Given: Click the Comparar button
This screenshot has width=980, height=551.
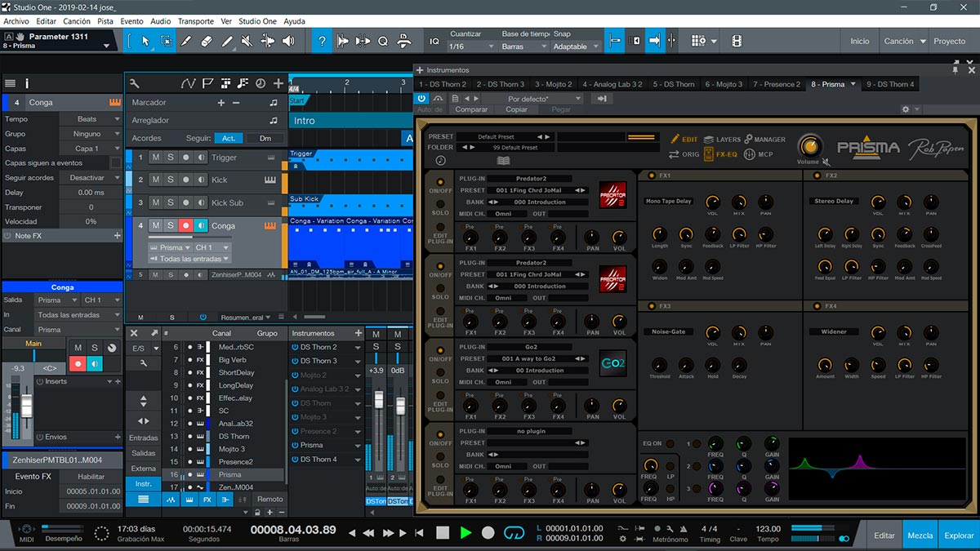Looking at the screenshot, I should point(471,109).
